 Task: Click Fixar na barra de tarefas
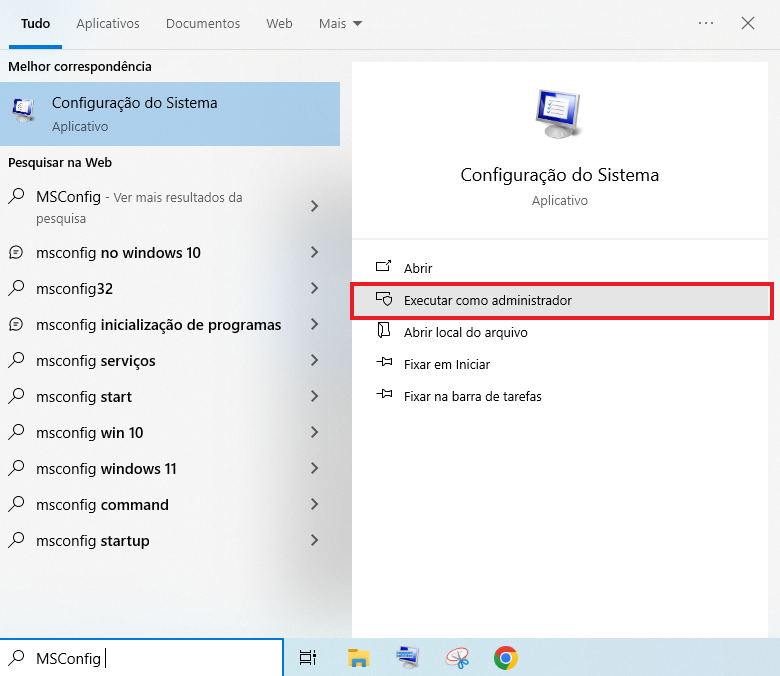coord(560,396)
